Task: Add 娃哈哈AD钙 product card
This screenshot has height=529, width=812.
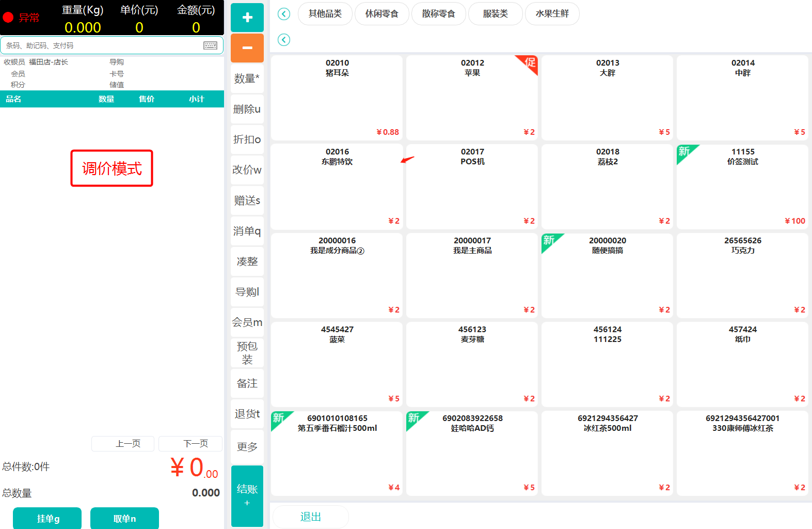Action: (472, 453)
